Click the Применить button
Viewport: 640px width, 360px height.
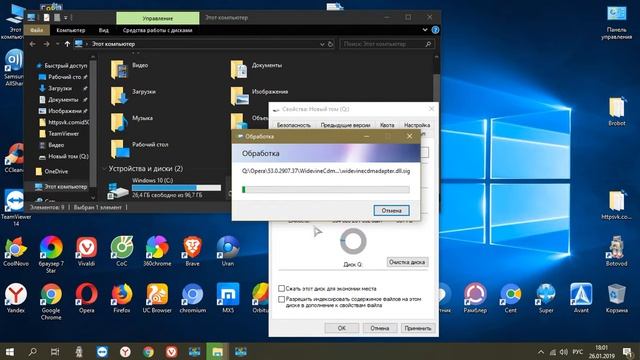(418, 328)
